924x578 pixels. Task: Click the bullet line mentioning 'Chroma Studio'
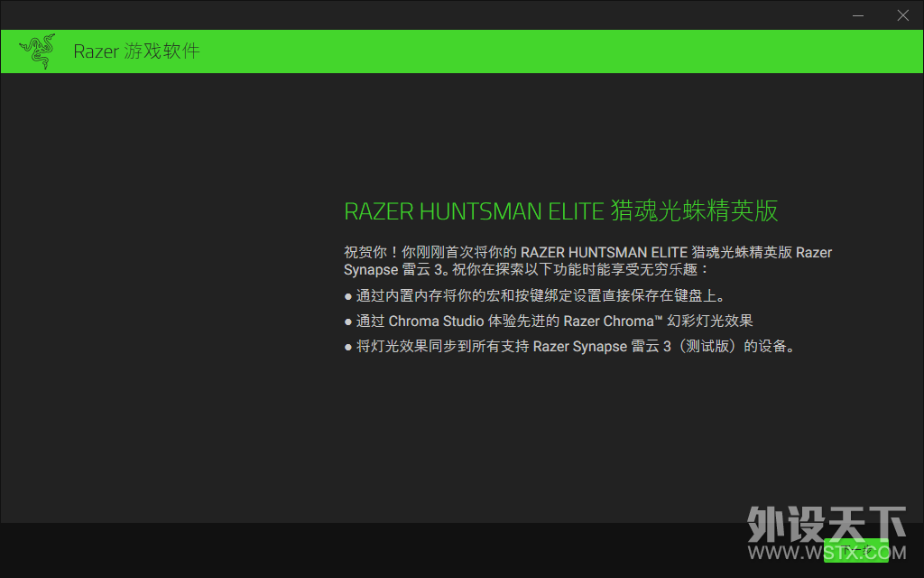[x=549, y=321]
